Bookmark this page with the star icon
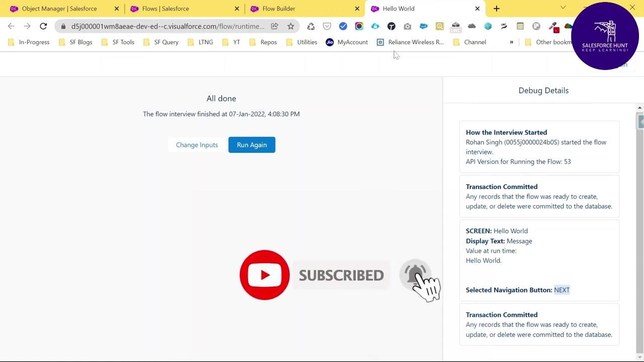Viewport: 644px width, 362px height. coord(290,26)
